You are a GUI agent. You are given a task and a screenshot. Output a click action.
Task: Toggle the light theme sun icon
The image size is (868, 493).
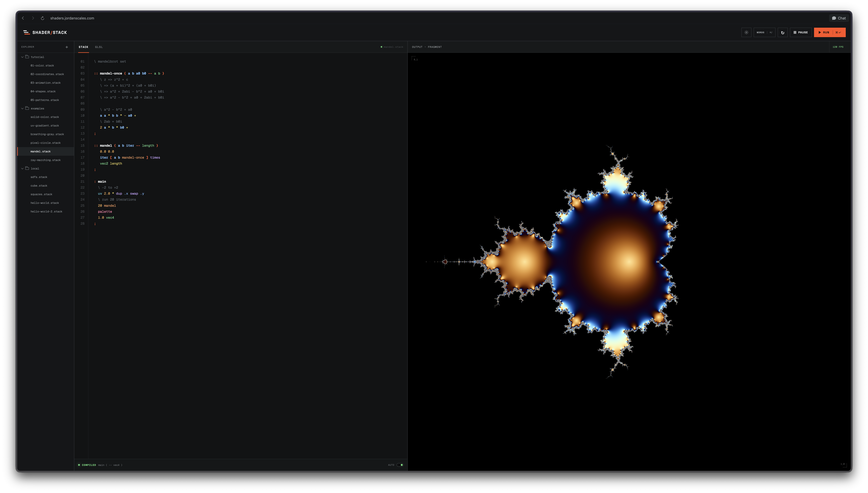point(746,33)
